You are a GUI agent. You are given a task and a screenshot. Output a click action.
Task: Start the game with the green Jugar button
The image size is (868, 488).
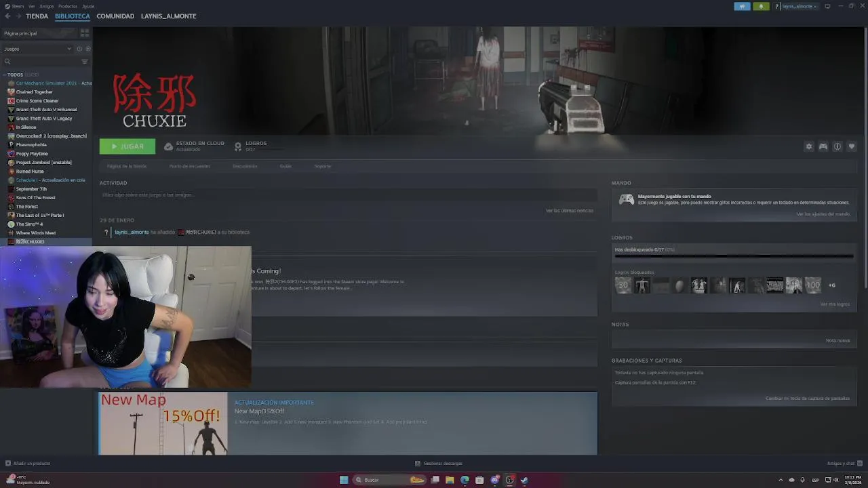pyautogui.click(x=127, y=146)
